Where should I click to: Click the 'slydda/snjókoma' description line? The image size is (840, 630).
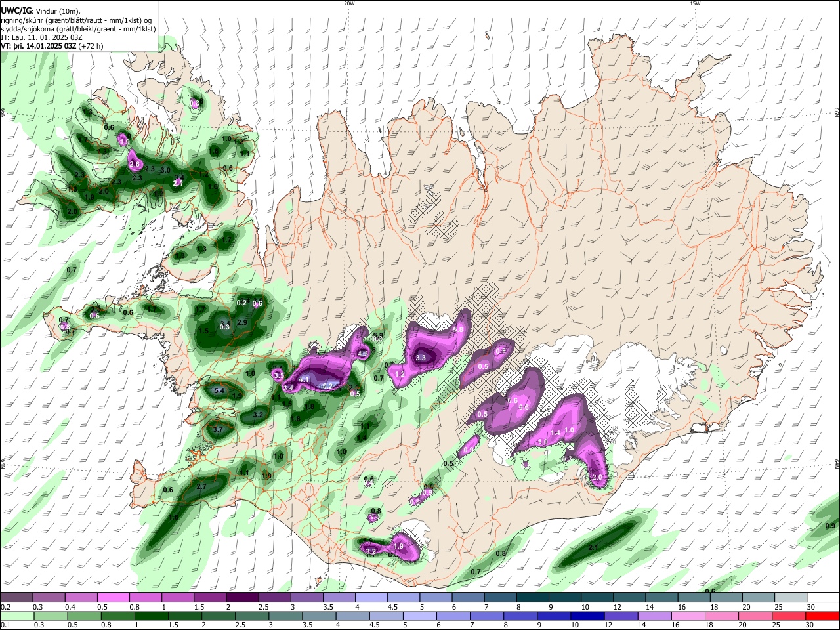(x=78, y=29)
